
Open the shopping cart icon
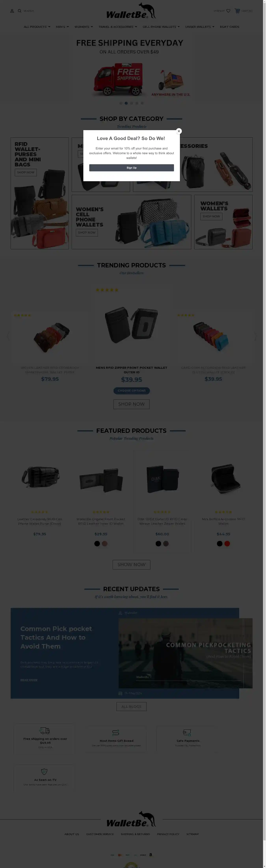coord(237,11)
